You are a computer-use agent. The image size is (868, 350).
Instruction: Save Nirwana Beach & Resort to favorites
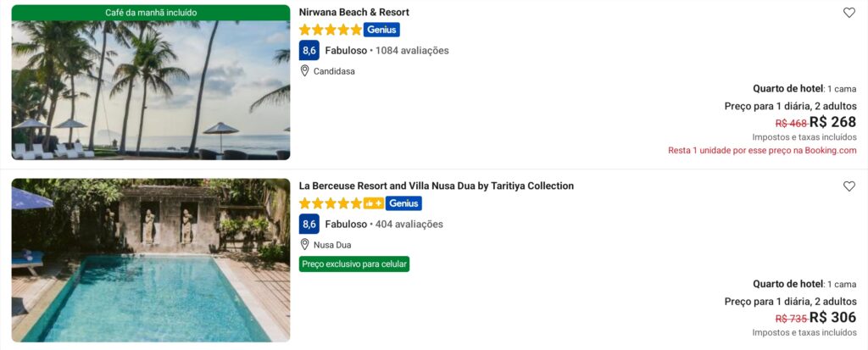(849, 13)
